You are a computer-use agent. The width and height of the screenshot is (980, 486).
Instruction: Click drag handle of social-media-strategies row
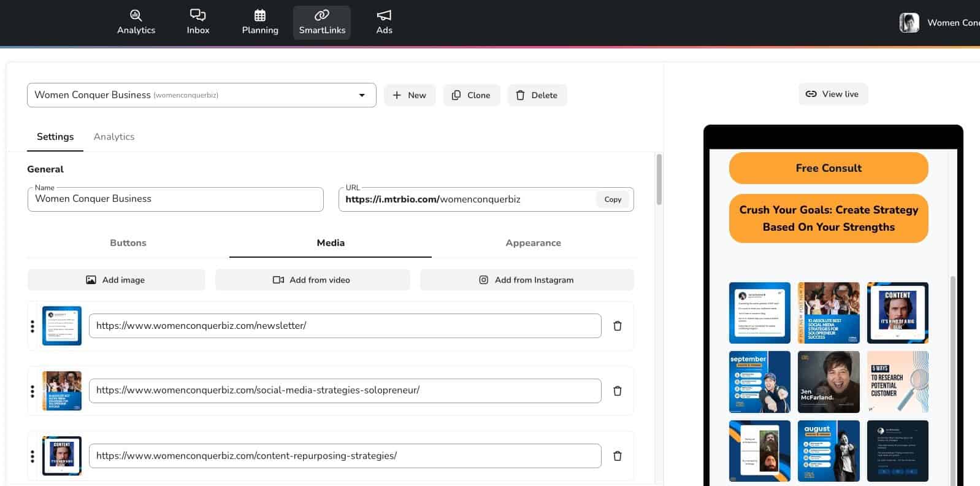pos(33,391)
